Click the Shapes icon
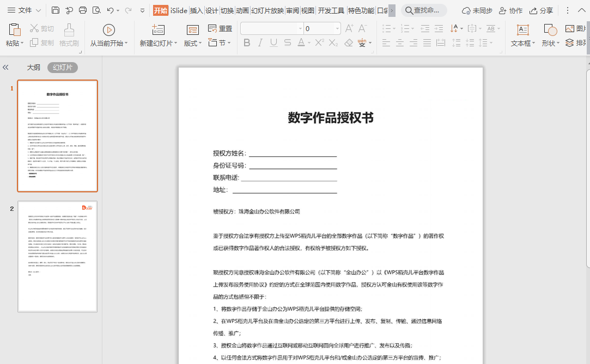This screenshot has height=364, width=590. point(550,30)
